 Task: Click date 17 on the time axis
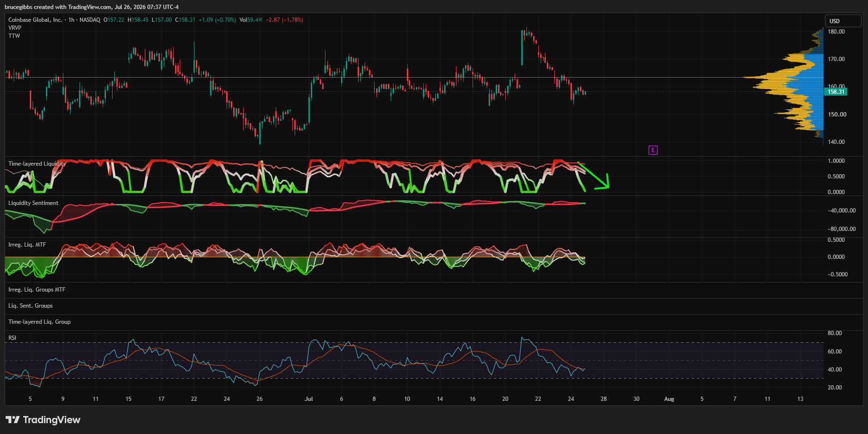(161, 399)
